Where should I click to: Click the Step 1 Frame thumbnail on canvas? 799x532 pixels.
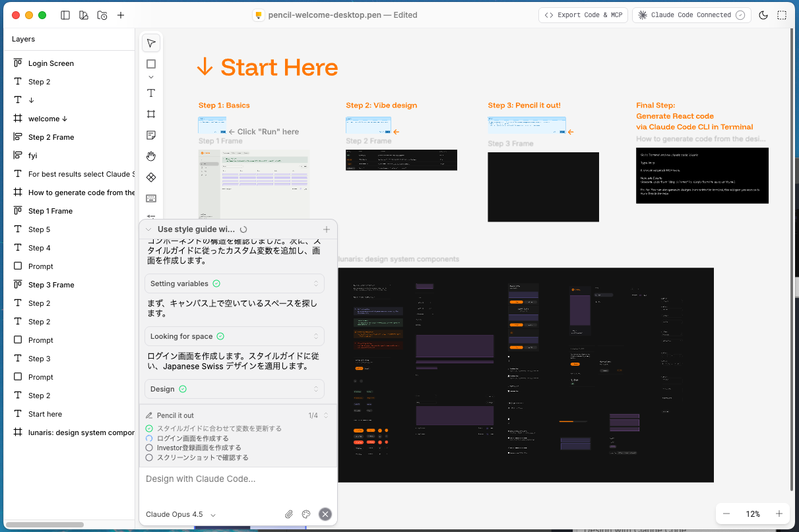254,183
